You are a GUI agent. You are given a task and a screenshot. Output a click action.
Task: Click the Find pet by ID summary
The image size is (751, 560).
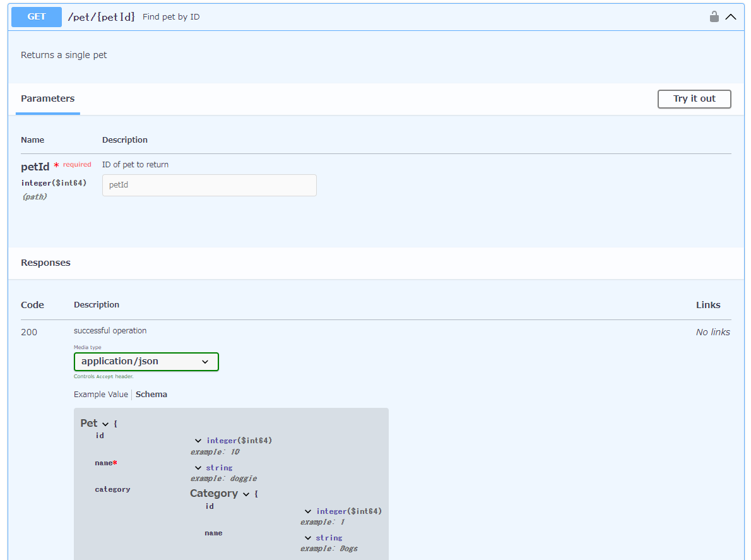coord(171,17)
